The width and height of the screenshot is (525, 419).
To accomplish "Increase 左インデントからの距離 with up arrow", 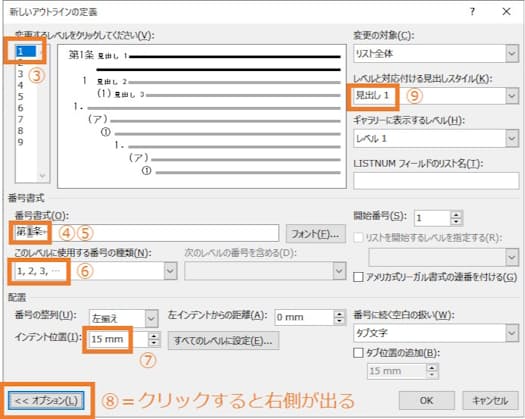I will tap(340, 313).
